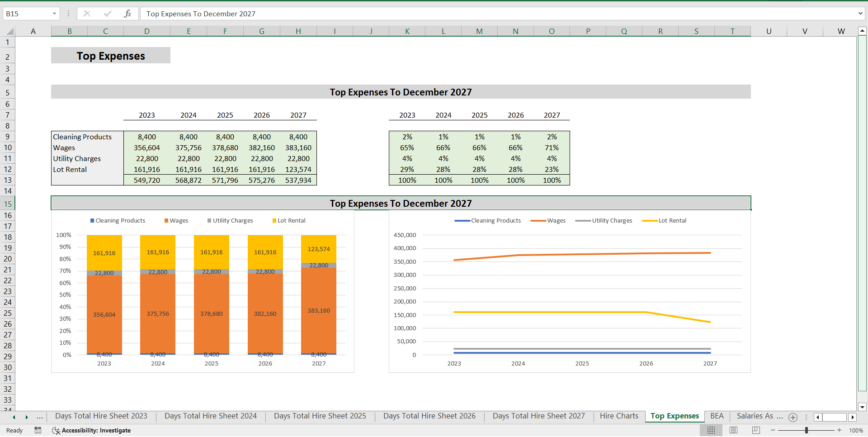Open the Name Box dropdown
This screenshot has width=868, height=437.
(54, 14)
